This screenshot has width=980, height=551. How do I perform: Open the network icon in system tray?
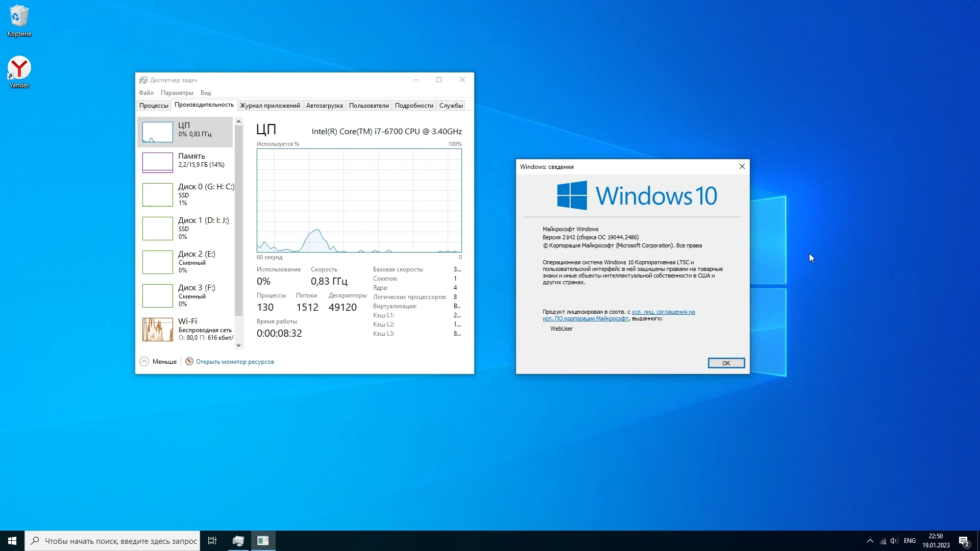point(883,541)
